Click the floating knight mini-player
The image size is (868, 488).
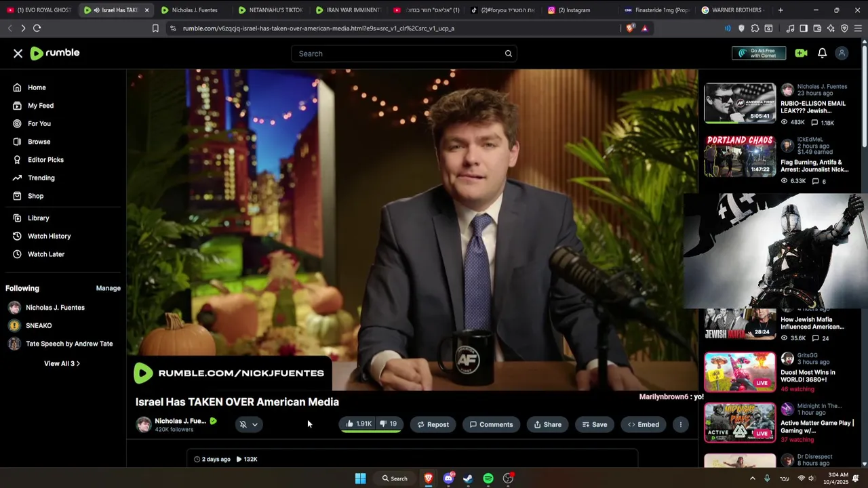point(775,251)
